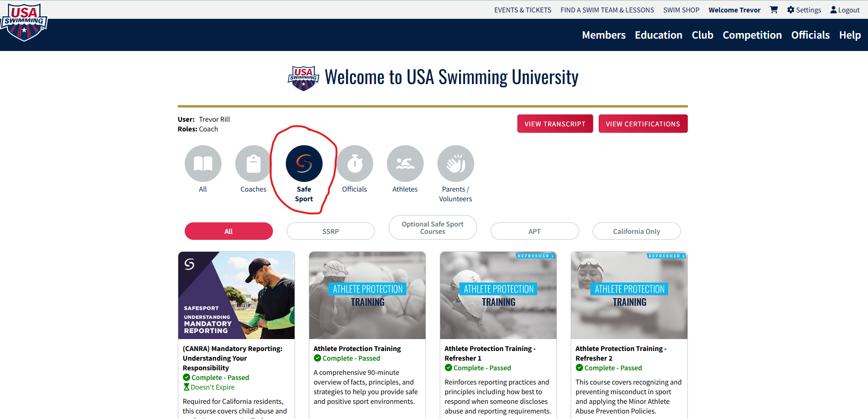868x419 pixels.
Task: Filter by Optional Safe Sport Courses
Action: pos(432,227)
